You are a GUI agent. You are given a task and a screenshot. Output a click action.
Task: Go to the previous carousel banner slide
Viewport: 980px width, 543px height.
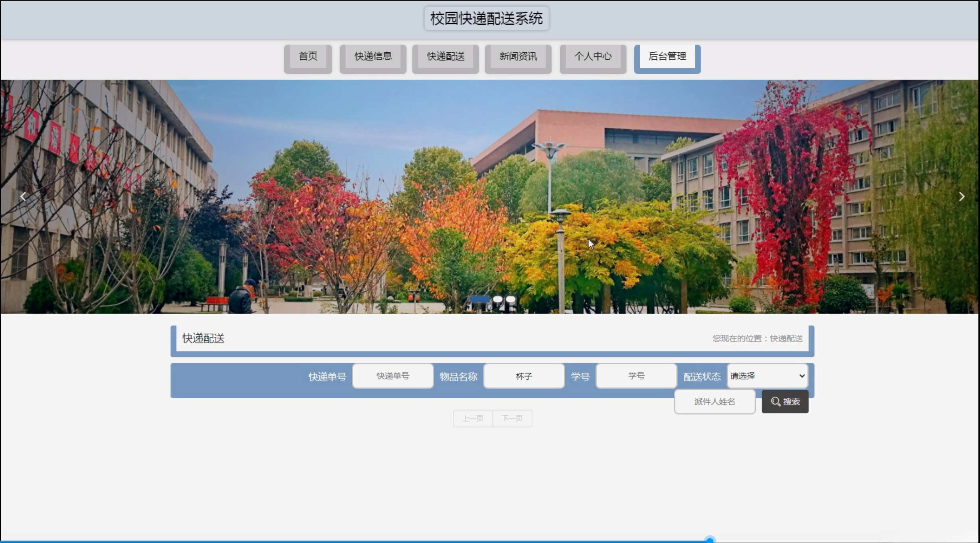coord(23,196)
